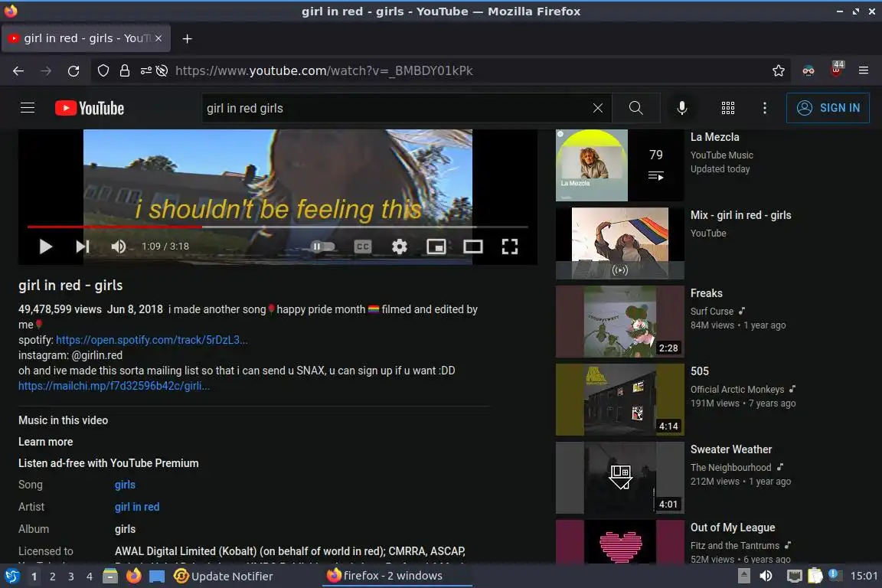This screenshot has height=588, width=882.
Task: Open the taskbar file manager icon
Action: click(110, 577)
